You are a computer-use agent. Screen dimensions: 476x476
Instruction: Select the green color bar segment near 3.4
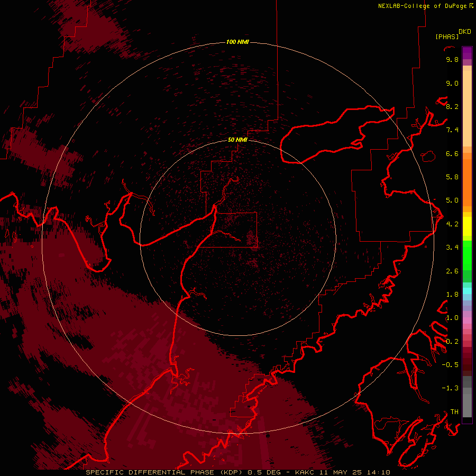tap(467, 255)
